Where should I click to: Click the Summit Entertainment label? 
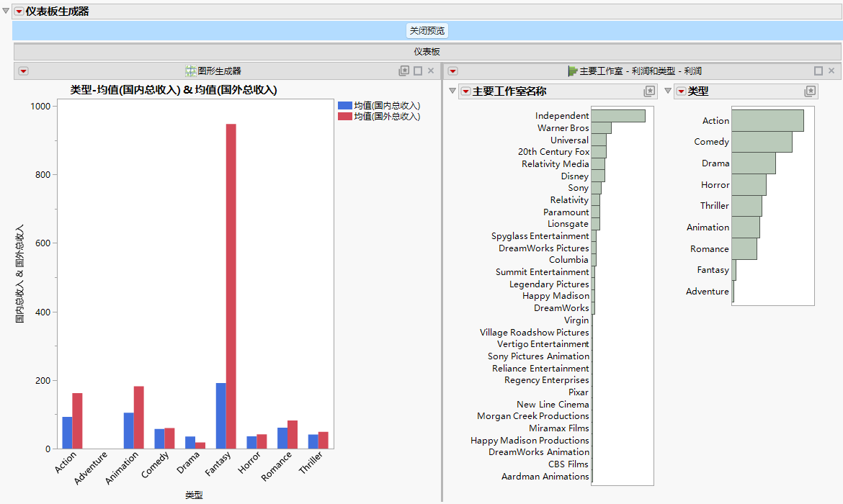543,272
